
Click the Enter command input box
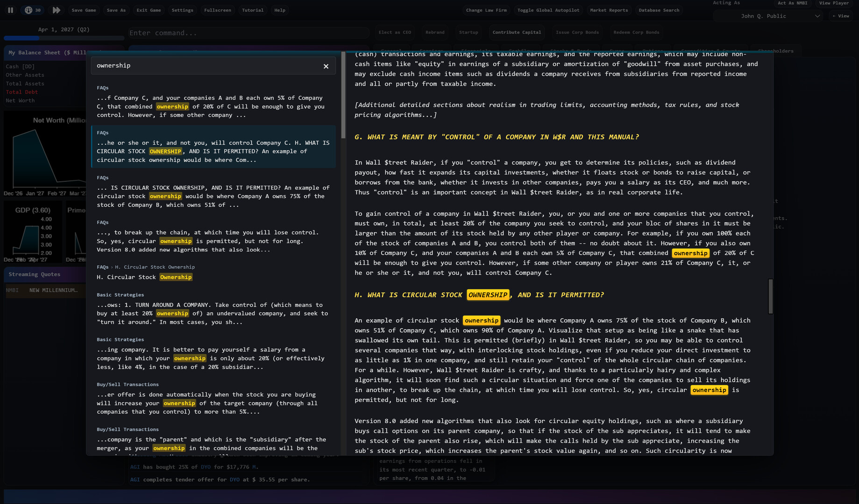pos(248,33)
